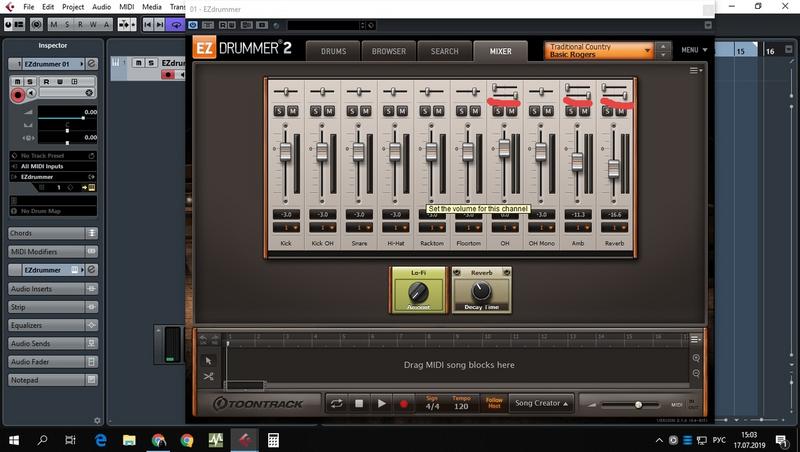800x452 pixels.
Task: Open Kick channel output dropdown
Action: 286,228
